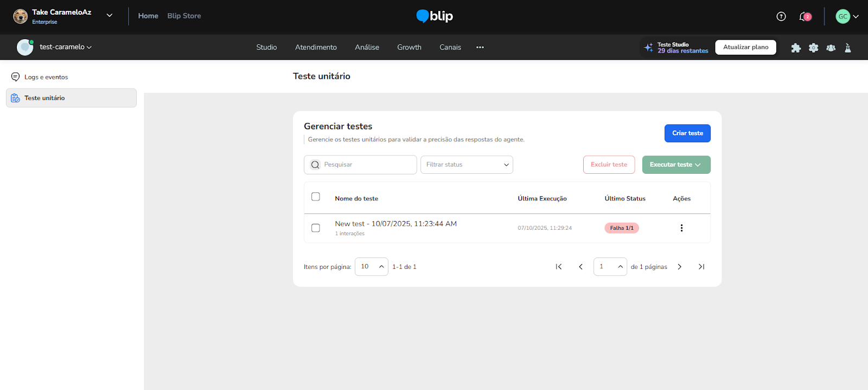Image resolution: width=868 pixels, height=390 pixels.
Task: Click the Atualizar plano button
Action: (745, 47)
